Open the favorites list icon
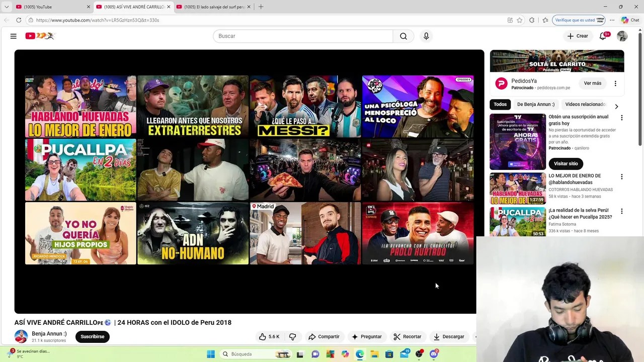Screen dimensions: 644x362 click(x=545, y=20)
